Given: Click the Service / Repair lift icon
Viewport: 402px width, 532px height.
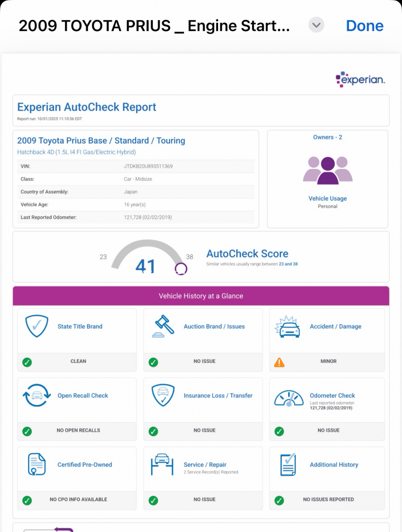Looking at the screenshot, I should click(x=162, y=464).
